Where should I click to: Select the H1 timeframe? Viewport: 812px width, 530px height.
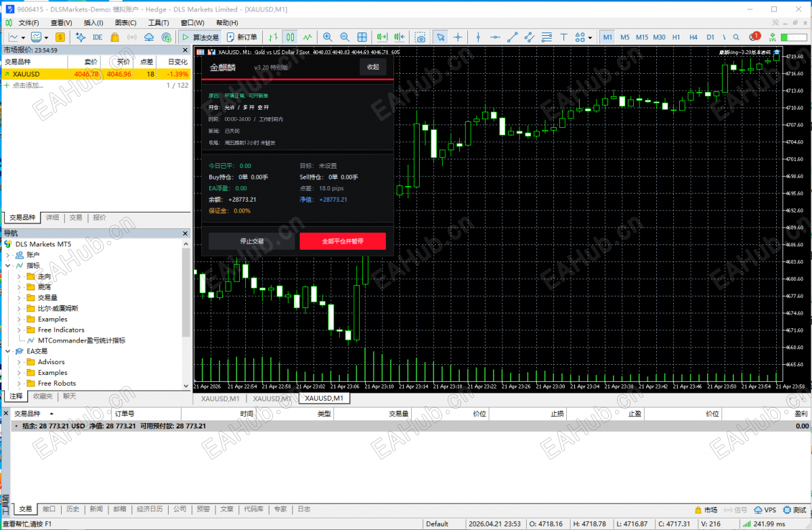pyautogui.click(x=677, y=37)
